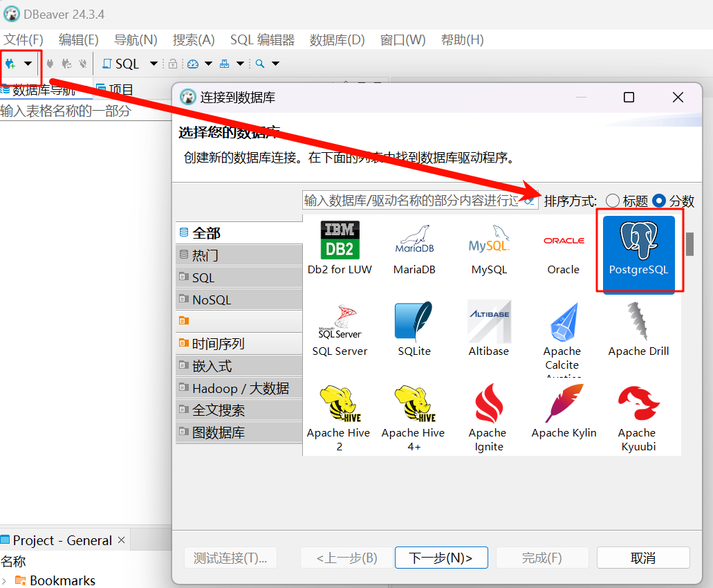Viewport: 713px width, 588px height.
Task: Click the search magnifier toolbar icon
Action: coord(260,64)
